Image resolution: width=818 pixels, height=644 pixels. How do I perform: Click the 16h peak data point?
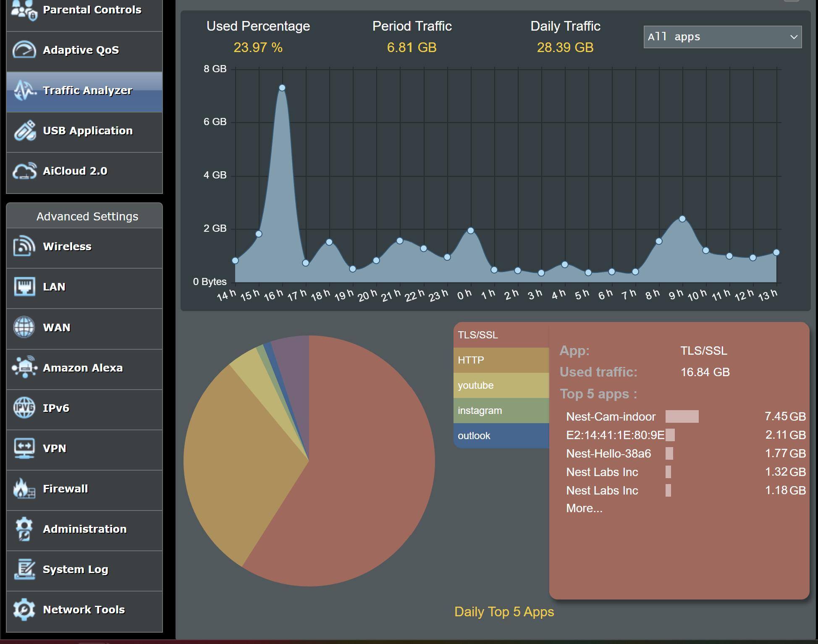[282, 88]
